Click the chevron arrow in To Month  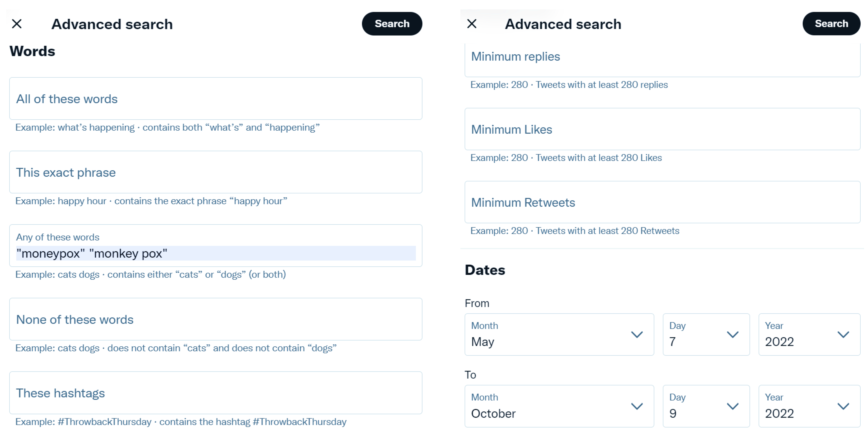pyautogui.click(x=637, y=406)
